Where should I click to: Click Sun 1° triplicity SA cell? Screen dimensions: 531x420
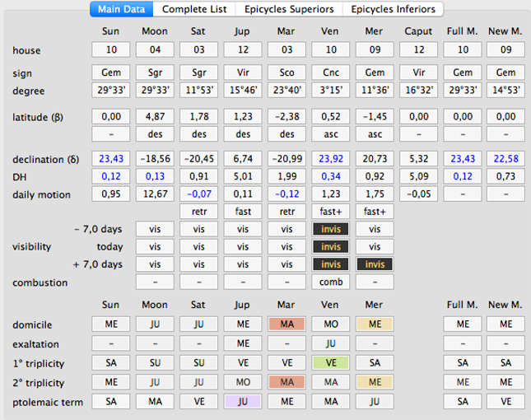point(111,362)
